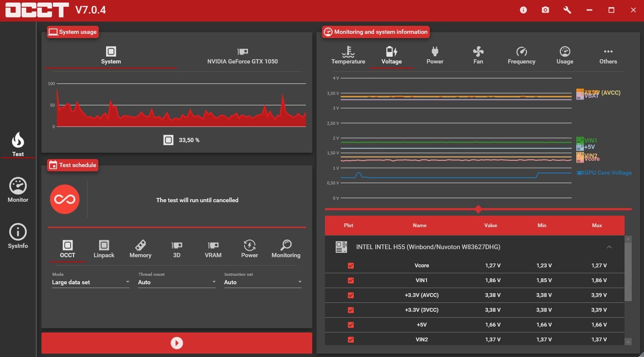Close the OCCT window
The height and width of the screenshot is (357, 644).
click(633, 10)
